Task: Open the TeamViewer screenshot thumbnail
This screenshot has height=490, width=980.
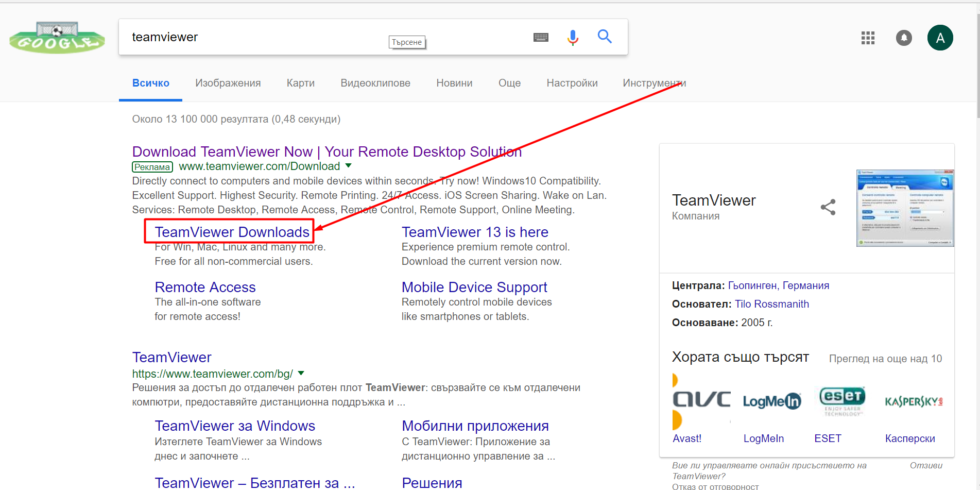Action: 905,208
